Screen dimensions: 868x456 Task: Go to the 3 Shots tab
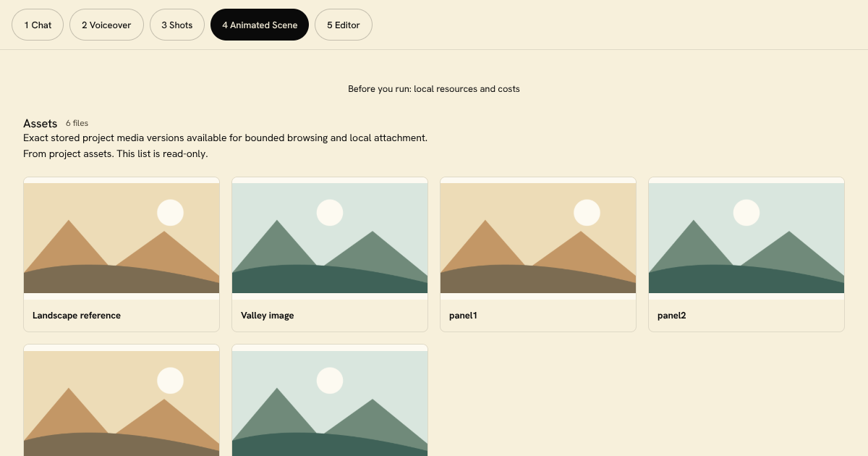pyautogui.click(x=177, y=25)
